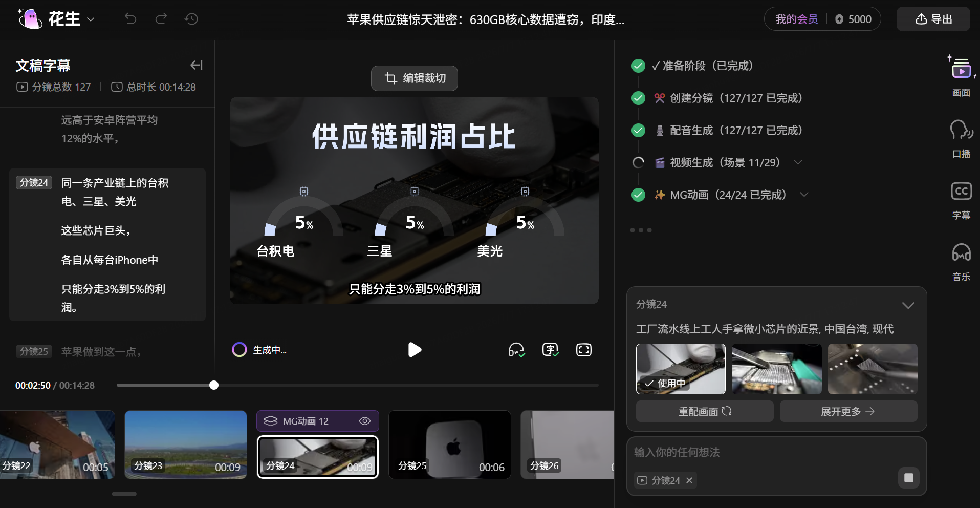This screenshot has height=508, width=980.
Task: Click the 重配画面 button
Action: click(x=705, y=411)
